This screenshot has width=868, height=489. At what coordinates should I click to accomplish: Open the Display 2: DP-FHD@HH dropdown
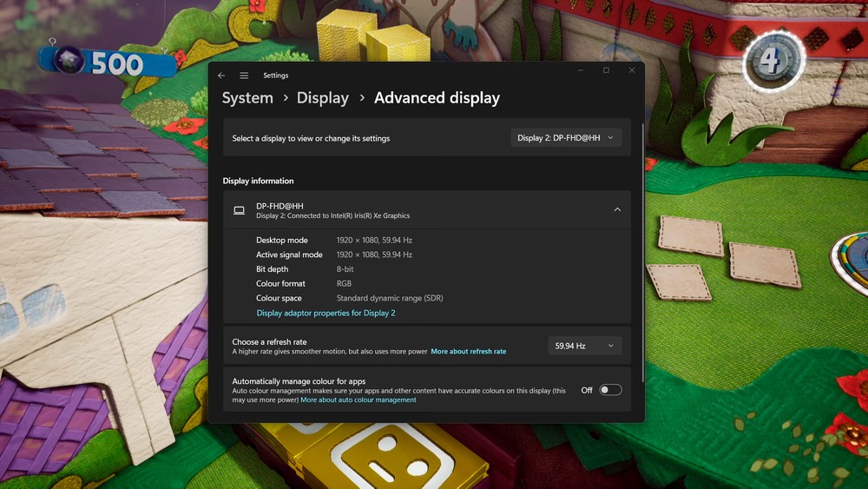coord(565,138)
